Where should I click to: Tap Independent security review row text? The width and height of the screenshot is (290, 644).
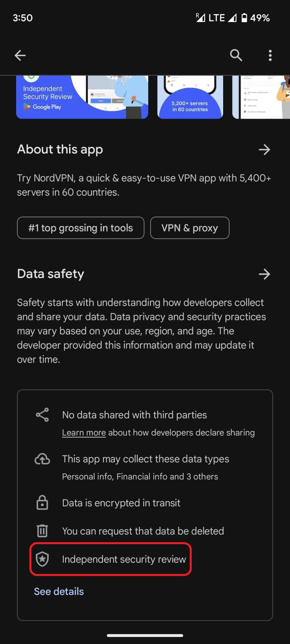(x=124, y=559)
